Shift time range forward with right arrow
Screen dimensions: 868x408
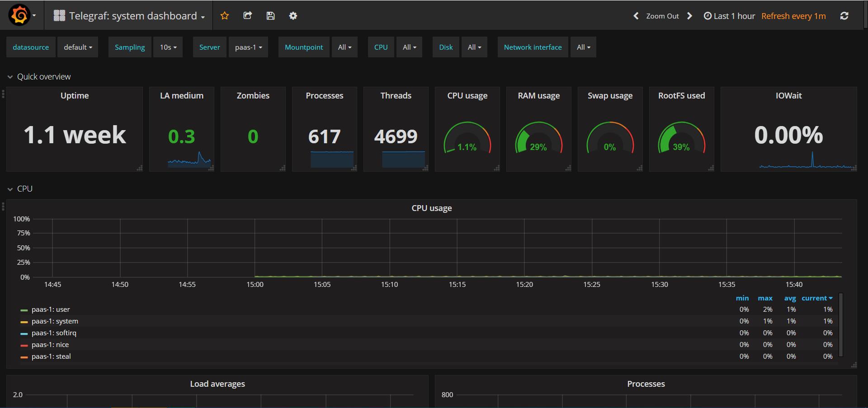point(689,16)
